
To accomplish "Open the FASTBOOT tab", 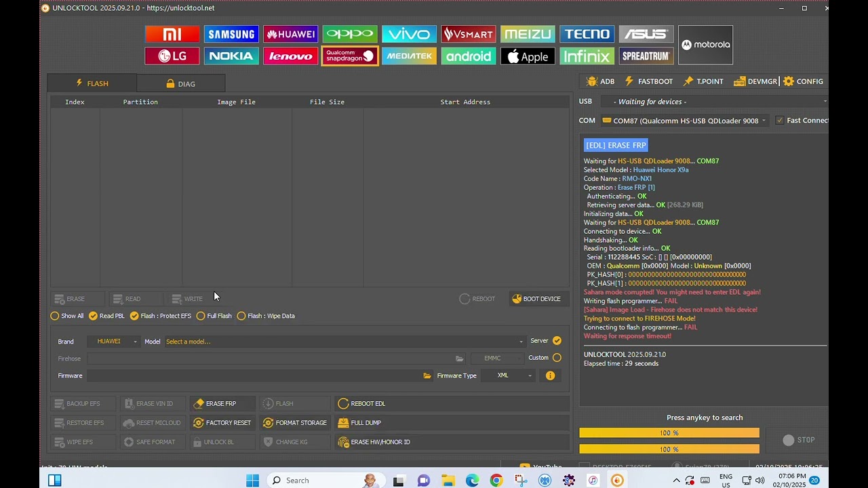I will [x=649, y=81].
